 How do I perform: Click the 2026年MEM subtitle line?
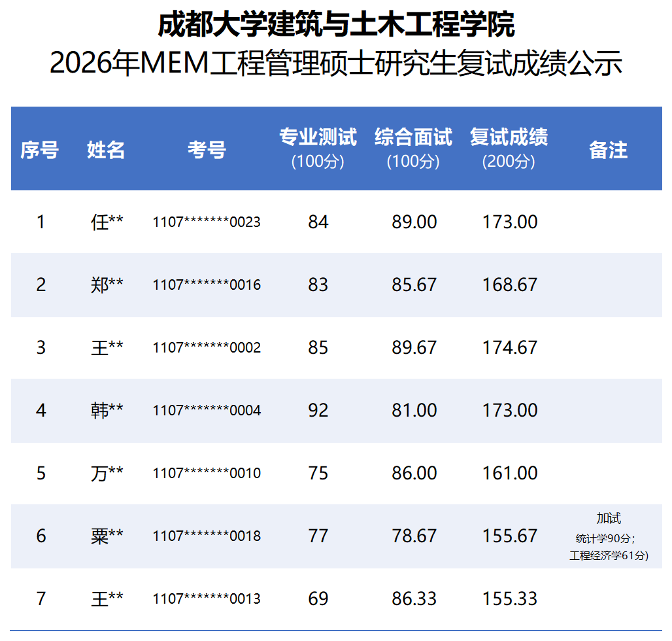click(336, 63)
